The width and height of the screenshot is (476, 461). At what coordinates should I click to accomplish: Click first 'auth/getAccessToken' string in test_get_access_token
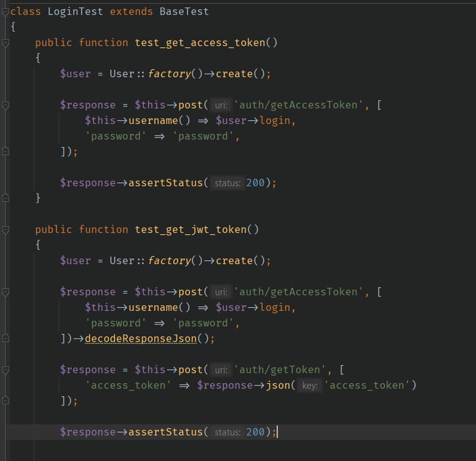298,105
